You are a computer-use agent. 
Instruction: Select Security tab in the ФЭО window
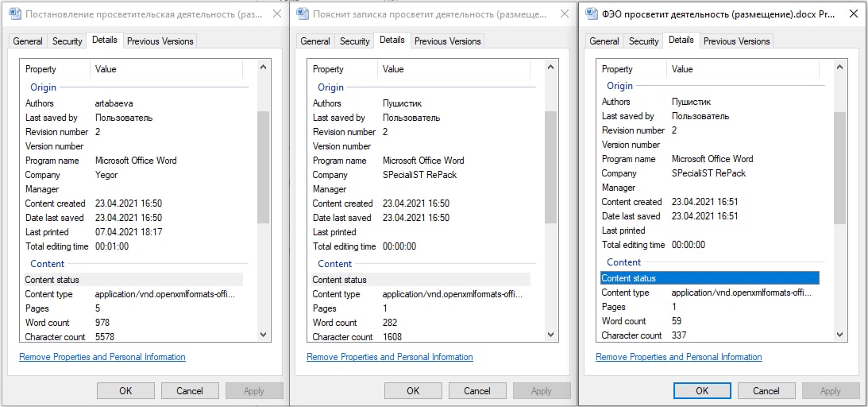[x=643, y=41]
